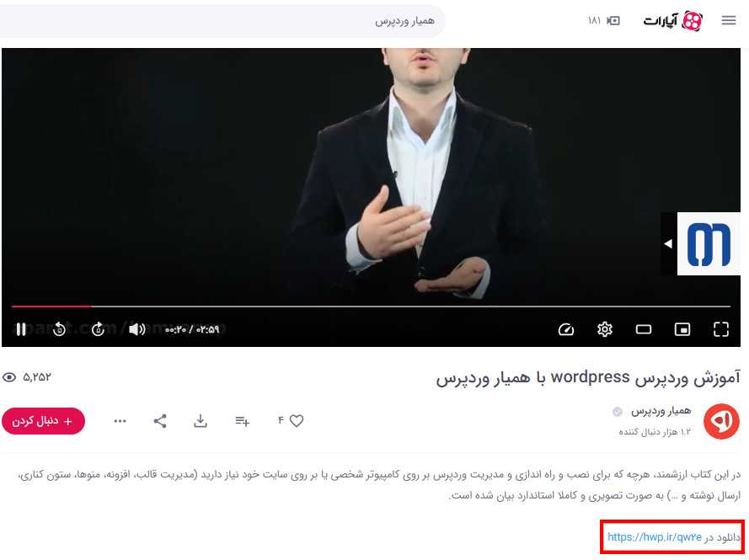Open the hamburger menu

click(729, 20)
